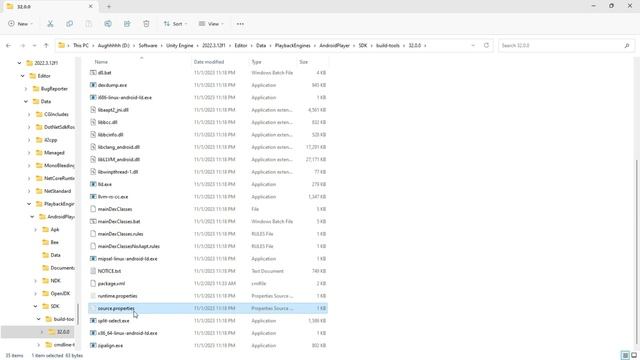Select the CGIncludes folder in tree

[56, 114]
